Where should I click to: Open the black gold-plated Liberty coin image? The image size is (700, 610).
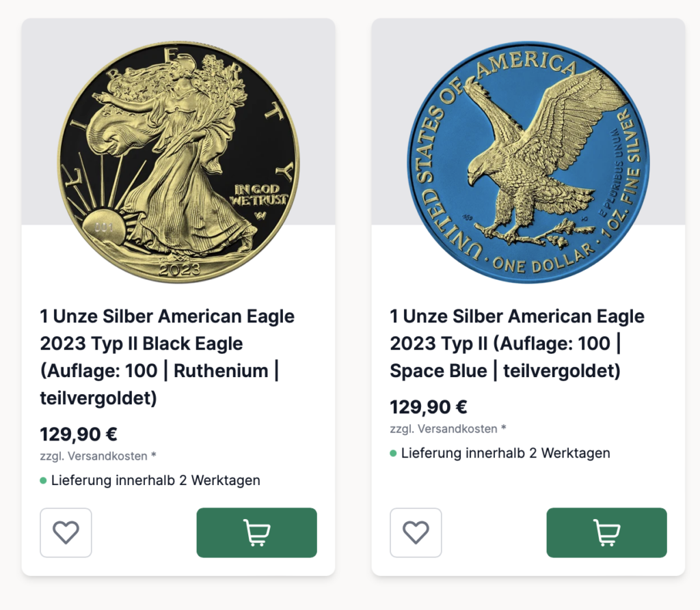[178, 163]
